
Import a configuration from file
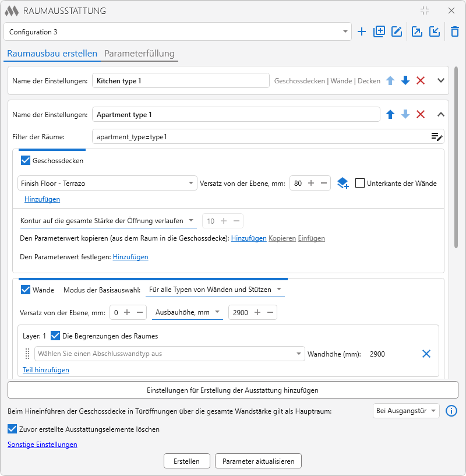[435, 31]
